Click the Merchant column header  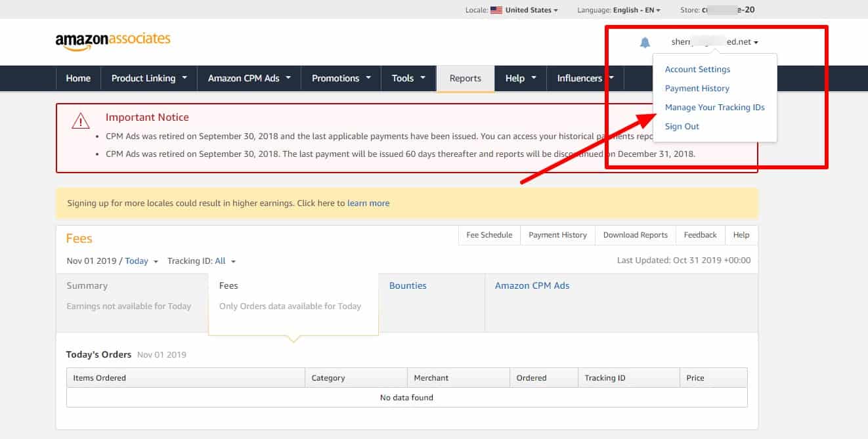point(458,378)
